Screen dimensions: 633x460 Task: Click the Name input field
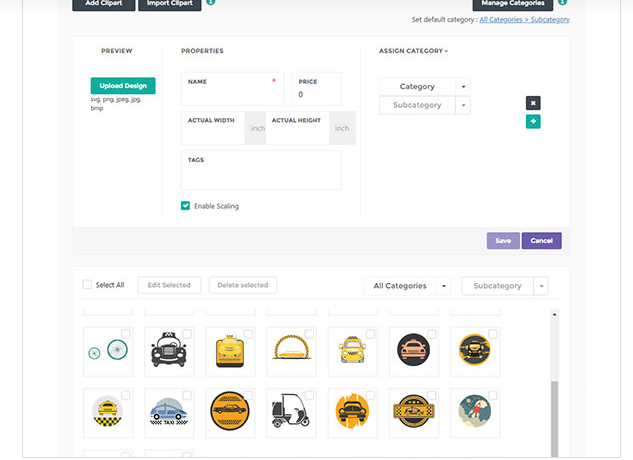click(232, 95)
